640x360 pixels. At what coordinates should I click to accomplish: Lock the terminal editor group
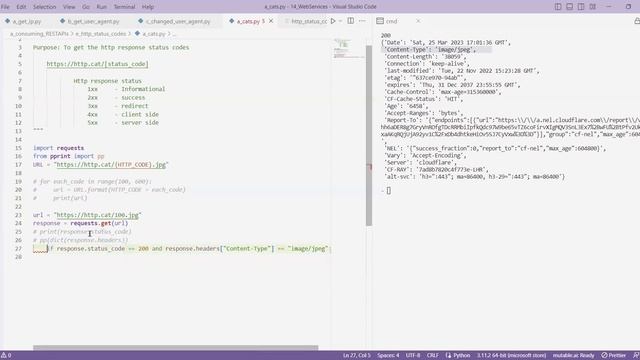[637, 21]
